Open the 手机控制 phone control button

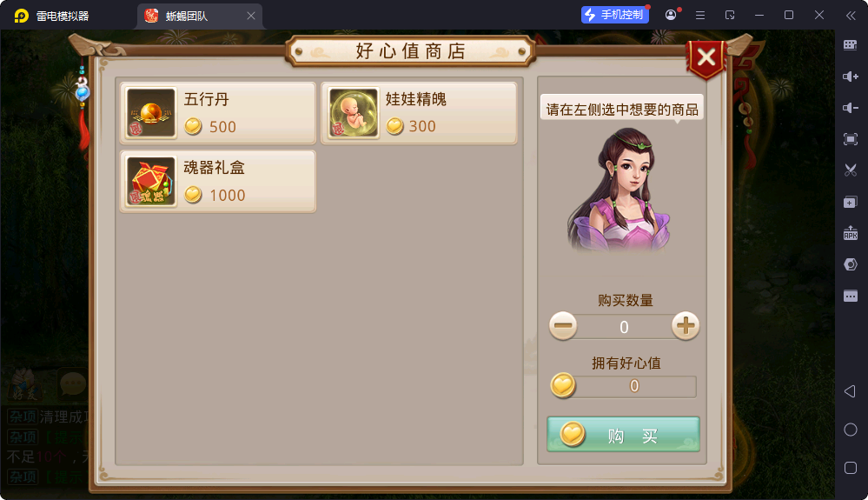tap(615, 15)
